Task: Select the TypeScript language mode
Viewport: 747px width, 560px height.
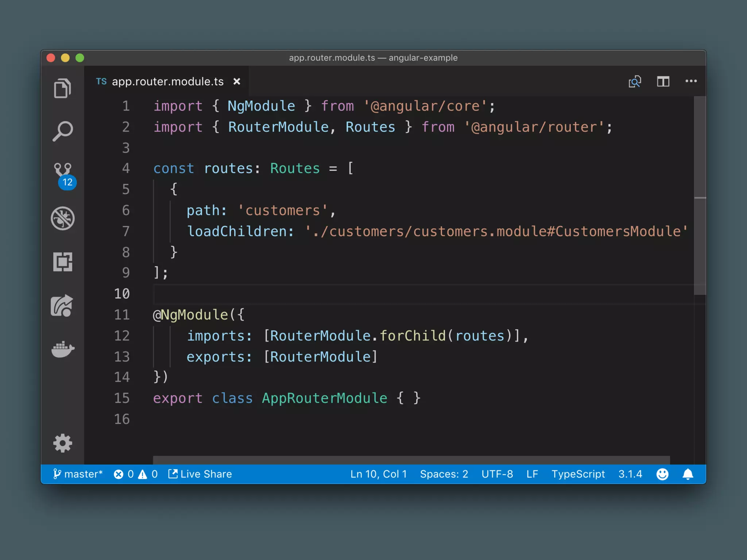Action: 578,474
